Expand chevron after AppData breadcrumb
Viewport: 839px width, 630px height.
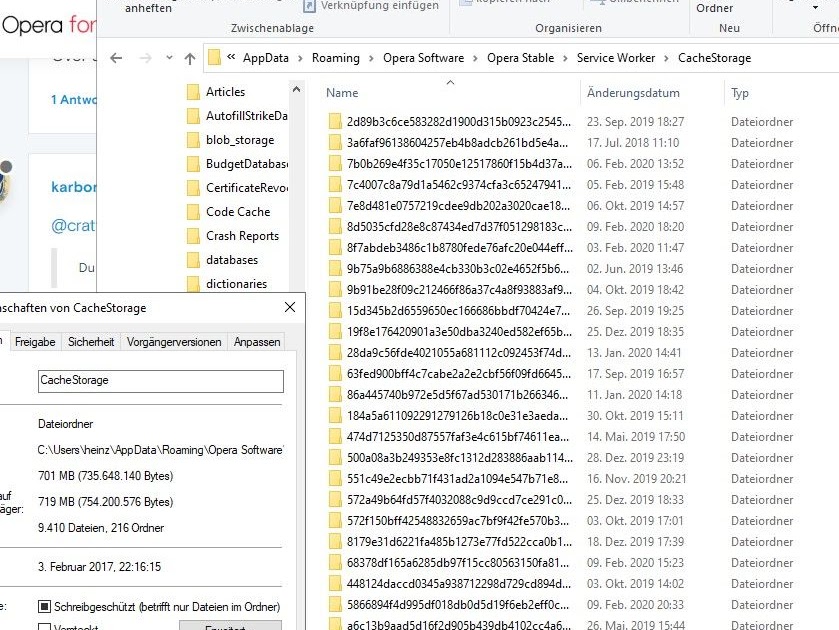coord(300,58)
